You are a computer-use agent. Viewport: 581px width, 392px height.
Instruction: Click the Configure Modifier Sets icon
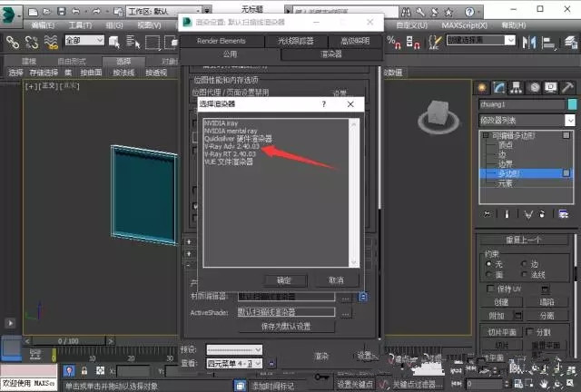(x=564, y=214)
